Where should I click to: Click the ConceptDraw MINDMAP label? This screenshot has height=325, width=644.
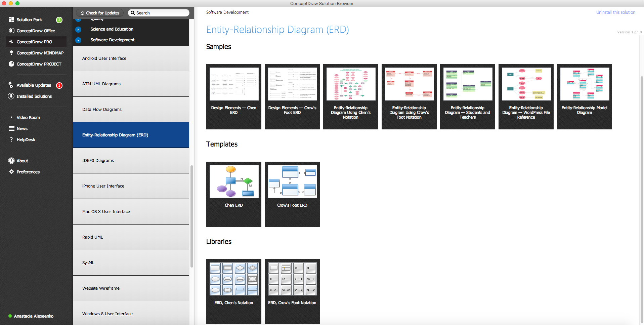(x=40, y=53)
